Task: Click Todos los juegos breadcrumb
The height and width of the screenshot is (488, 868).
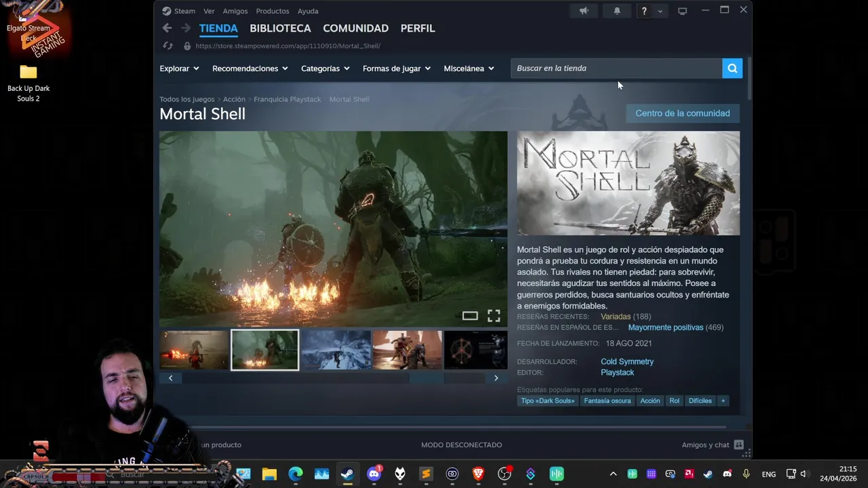Action: click(x=186, y=99)
